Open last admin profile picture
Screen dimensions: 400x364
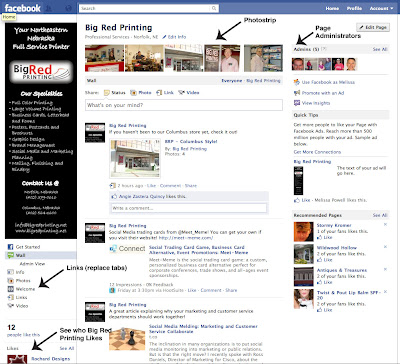(x=352, y=64)
